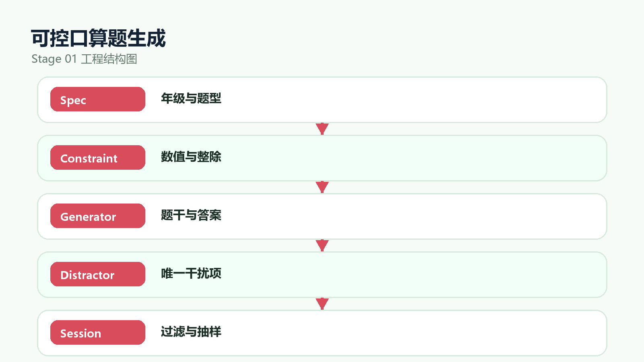Select the Constraint label badge
Viewport: 644px width, 362px height.
98,158
